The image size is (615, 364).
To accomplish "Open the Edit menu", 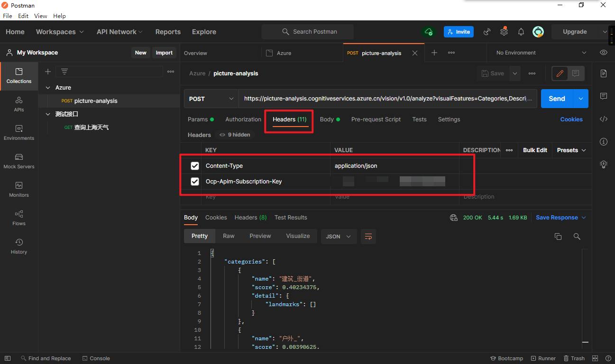I will (23, 16).
